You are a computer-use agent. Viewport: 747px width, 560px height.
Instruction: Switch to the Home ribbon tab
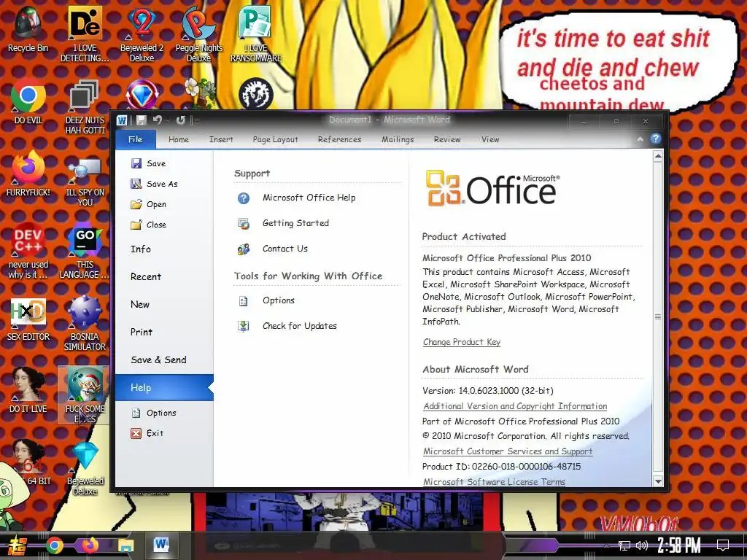coord(179,139)
